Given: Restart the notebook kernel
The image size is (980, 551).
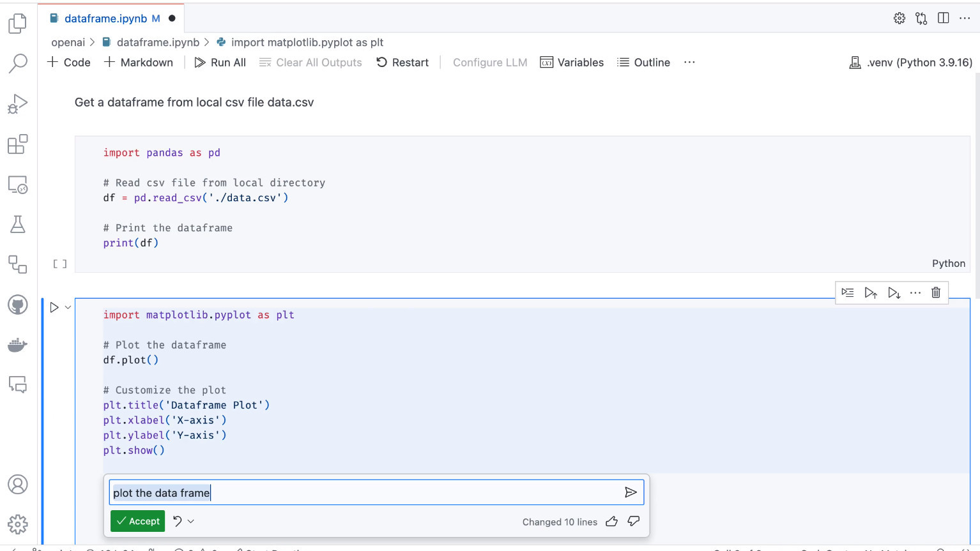Looking at the screenshot, I should [x=402, y=62].
